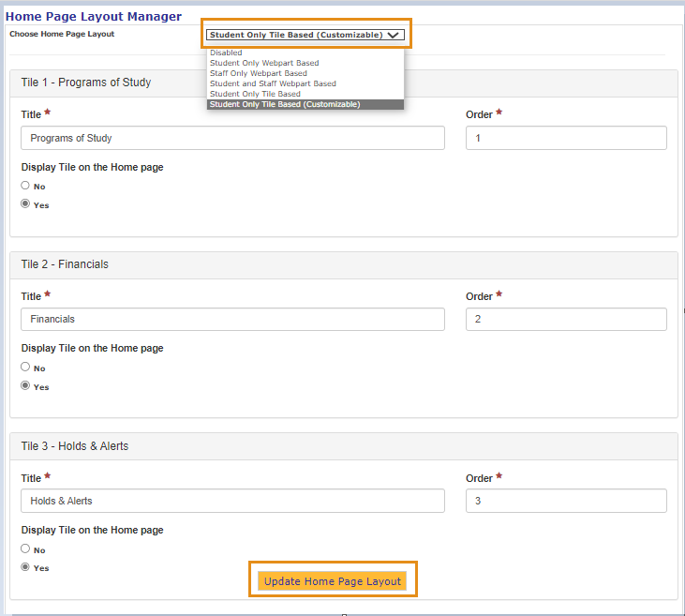Select Student and Staff Webpart Based
Screen dimensions: 685x616
pos(273,83)
